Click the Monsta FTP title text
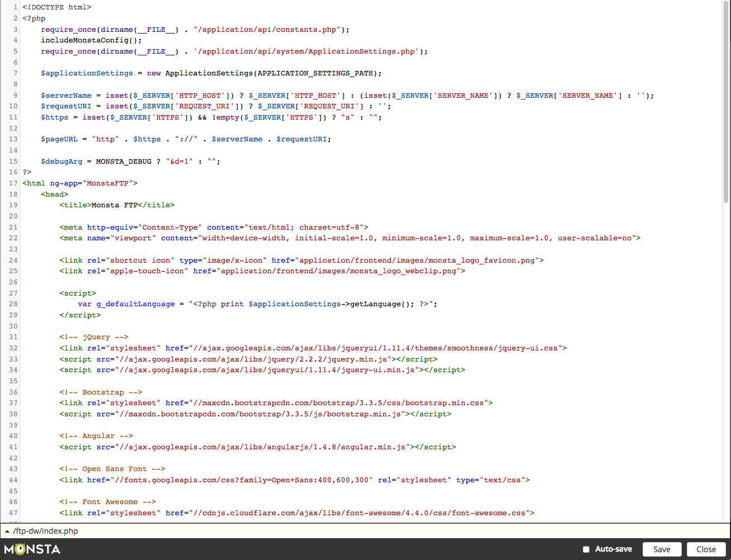The width and height of the screenshot is (731, 560). click(x=114, y=205)
